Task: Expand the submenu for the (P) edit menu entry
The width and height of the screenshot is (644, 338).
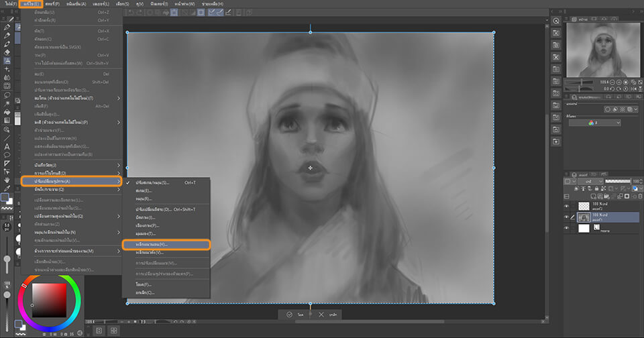Action: tap(119, 123)
